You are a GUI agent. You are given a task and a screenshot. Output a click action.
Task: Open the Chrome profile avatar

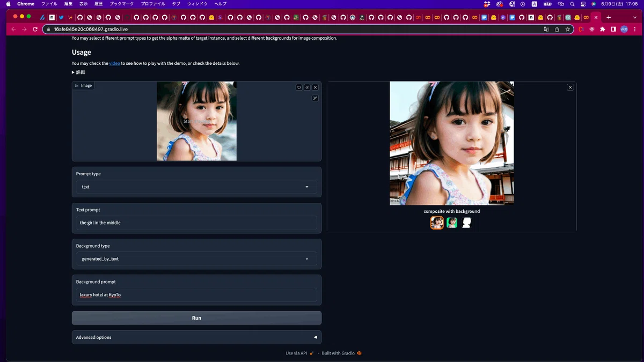tap(624, 29)
